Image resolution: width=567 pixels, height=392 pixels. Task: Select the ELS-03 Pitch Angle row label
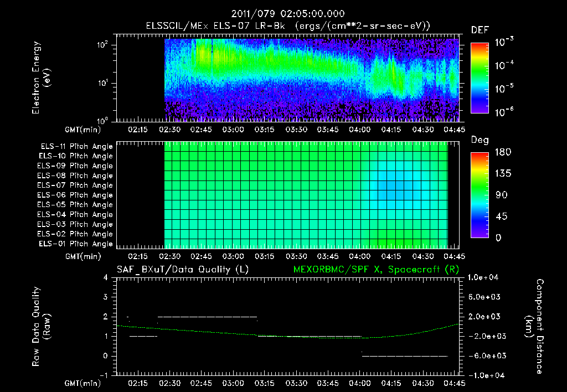(x=75, y=225)
